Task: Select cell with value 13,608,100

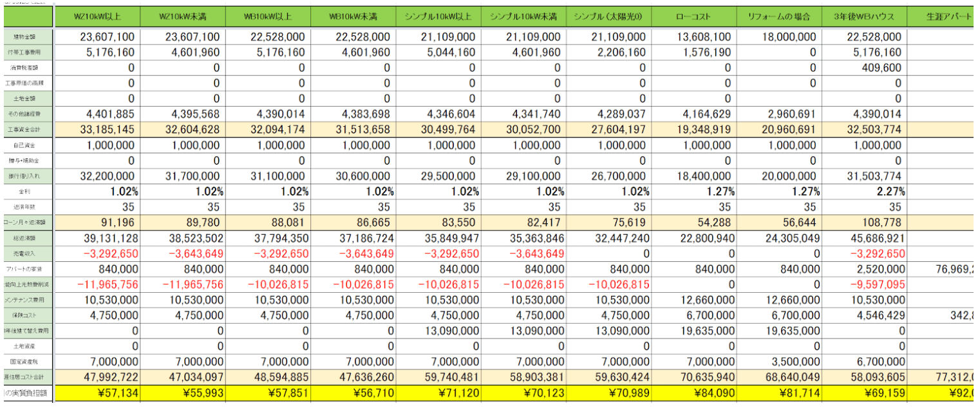Action: click(693, 37)
